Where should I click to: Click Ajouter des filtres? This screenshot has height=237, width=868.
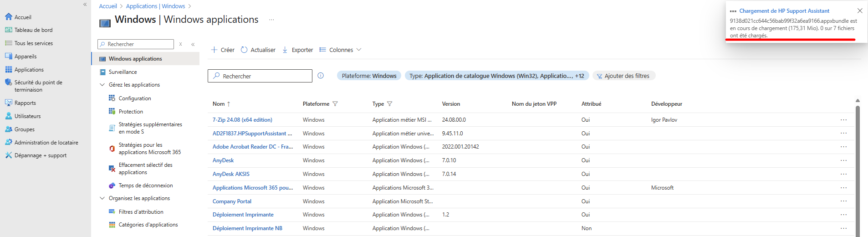click(x=624, y=76)
